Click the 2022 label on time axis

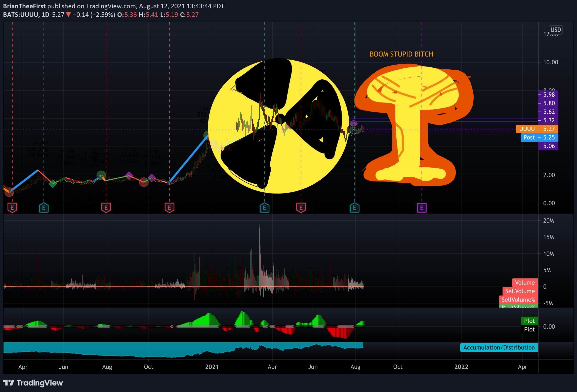461,367
